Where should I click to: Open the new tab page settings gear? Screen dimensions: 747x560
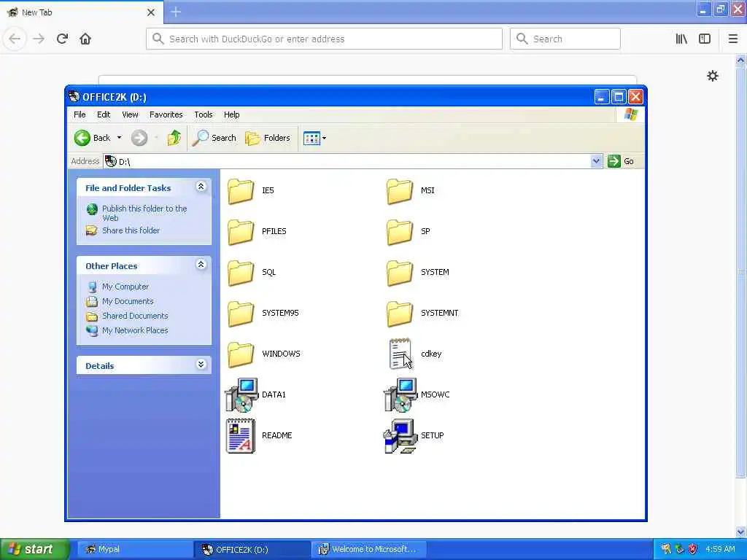click(x=712, y=76)
